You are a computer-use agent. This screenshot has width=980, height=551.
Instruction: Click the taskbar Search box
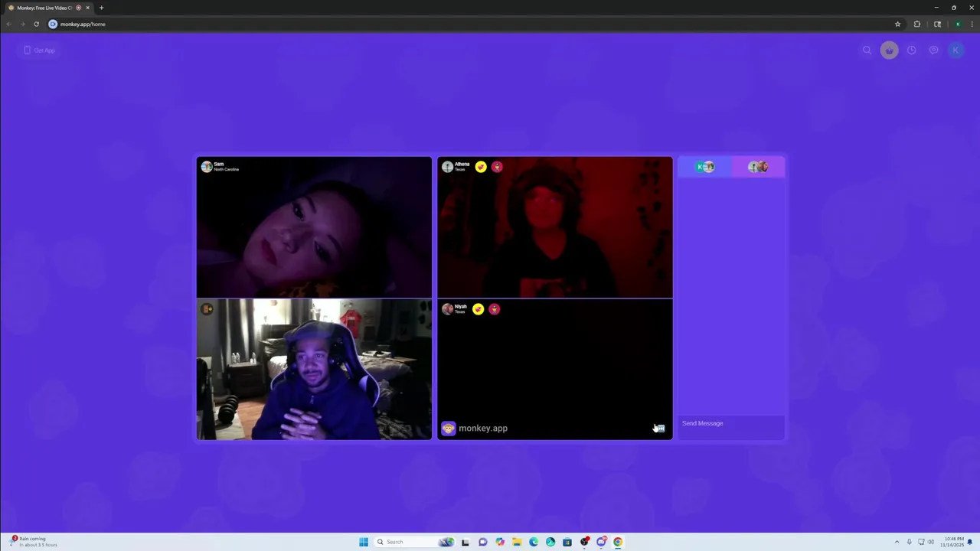pyautogui.click(x=413, y=542)
